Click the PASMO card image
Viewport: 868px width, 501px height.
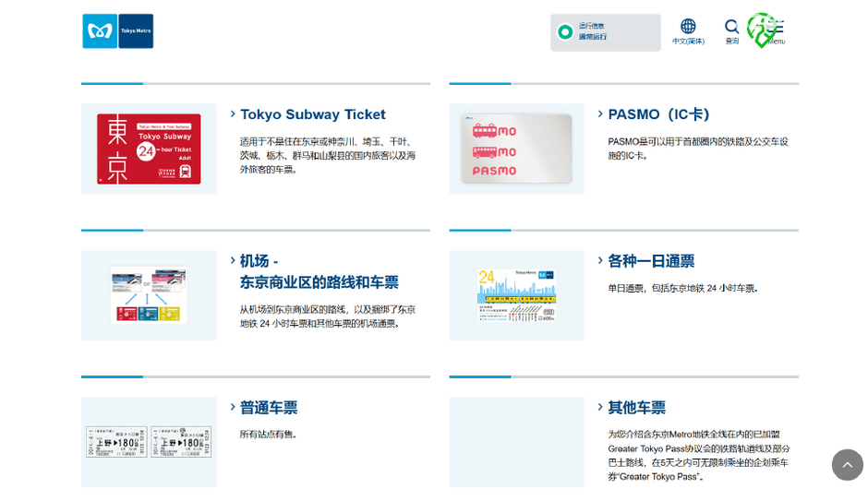point(516,149)
